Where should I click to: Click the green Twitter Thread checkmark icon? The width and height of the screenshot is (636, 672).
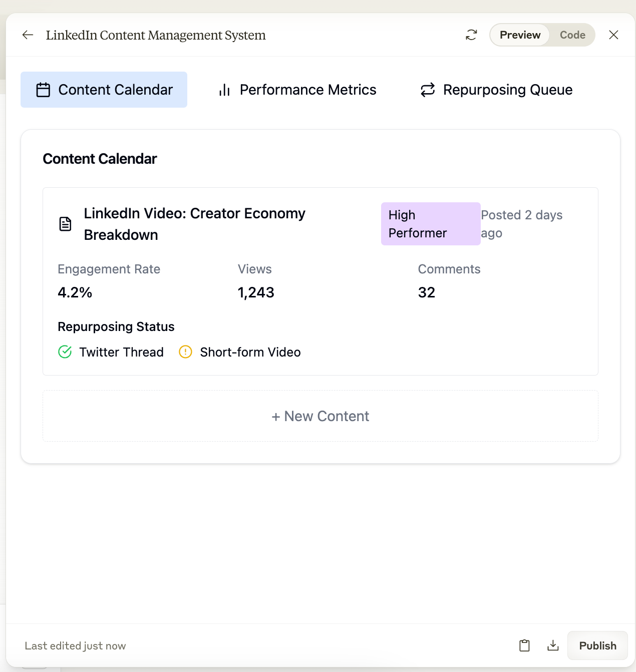coord(65,352)
